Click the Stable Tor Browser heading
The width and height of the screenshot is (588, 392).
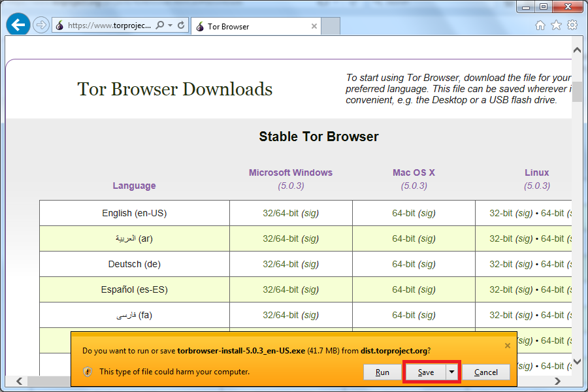(x=319, y=137)
